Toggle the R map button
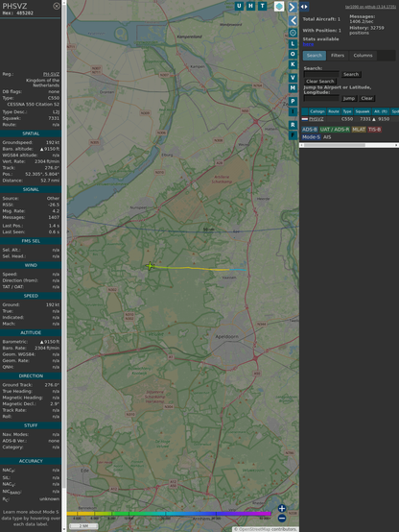Screen dimensions: 399x532 coord(293,125)
